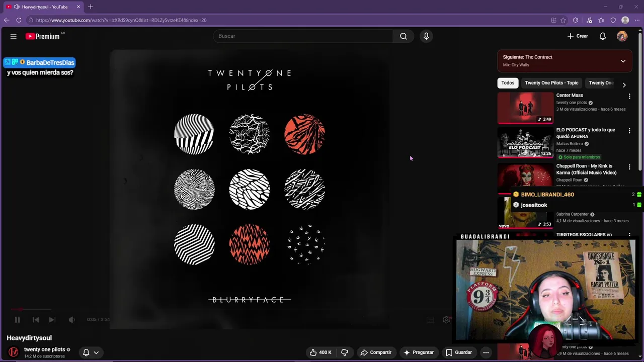
Task: Skip to next video in playlist
Action: click(x=52, y=319)
